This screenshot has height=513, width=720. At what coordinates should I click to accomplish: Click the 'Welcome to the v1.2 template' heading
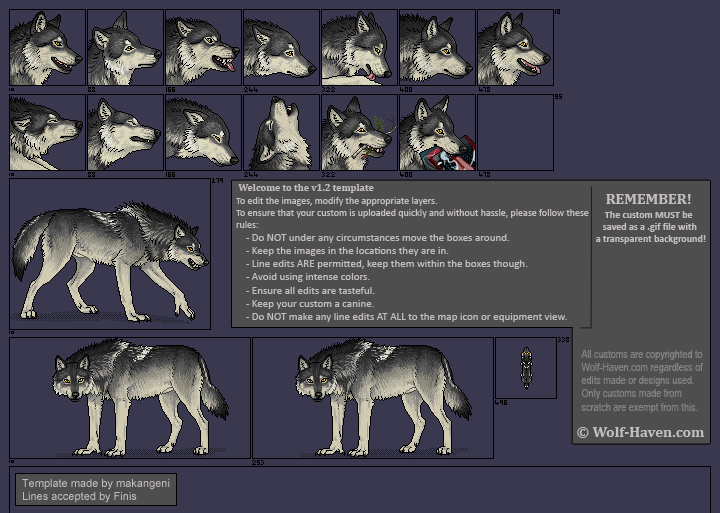coord(306,187)
